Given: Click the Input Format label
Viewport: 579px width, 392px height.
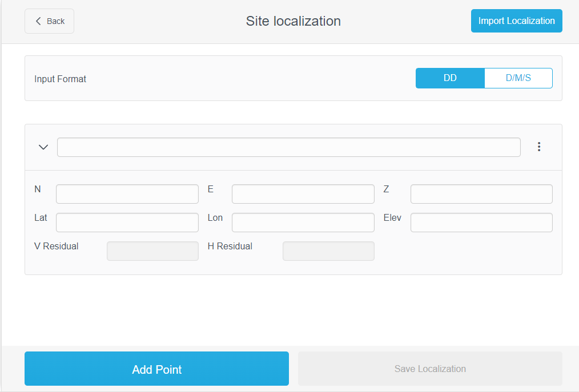Looking at the screenshot, I should click(60, 79).
